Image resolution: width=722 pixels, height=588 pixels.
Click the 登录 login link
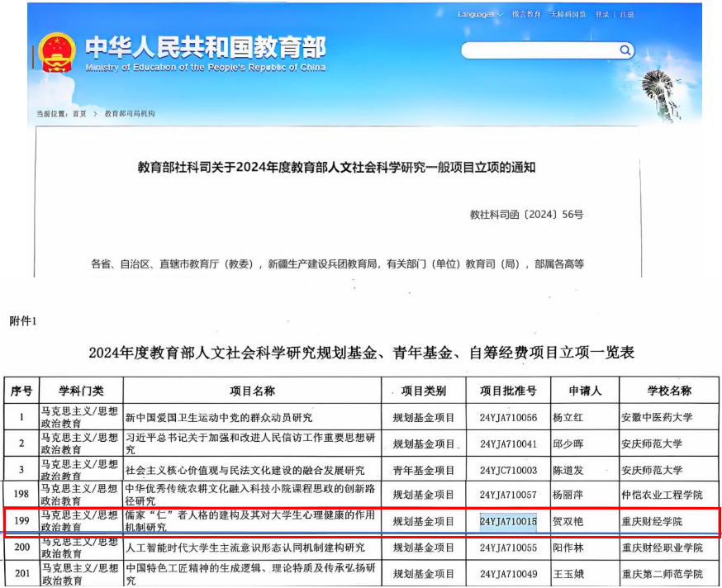[602, 14]
